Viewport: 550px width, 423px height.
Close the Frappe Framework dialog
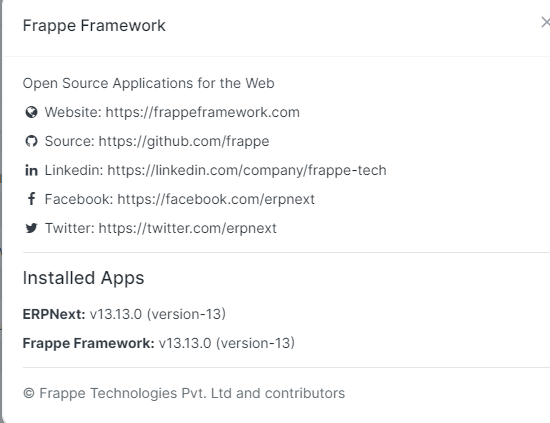545,22
